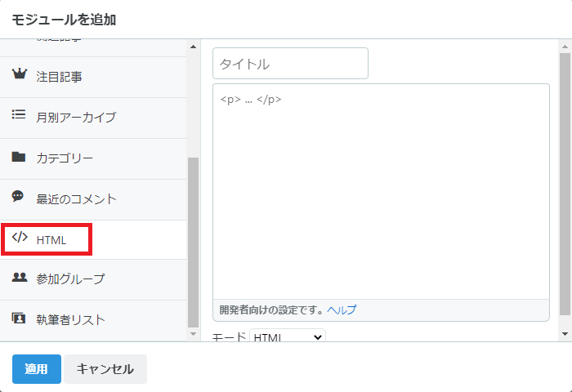Click inside the HTML code textarea
572x392 pixels.
tap(381, 191)
